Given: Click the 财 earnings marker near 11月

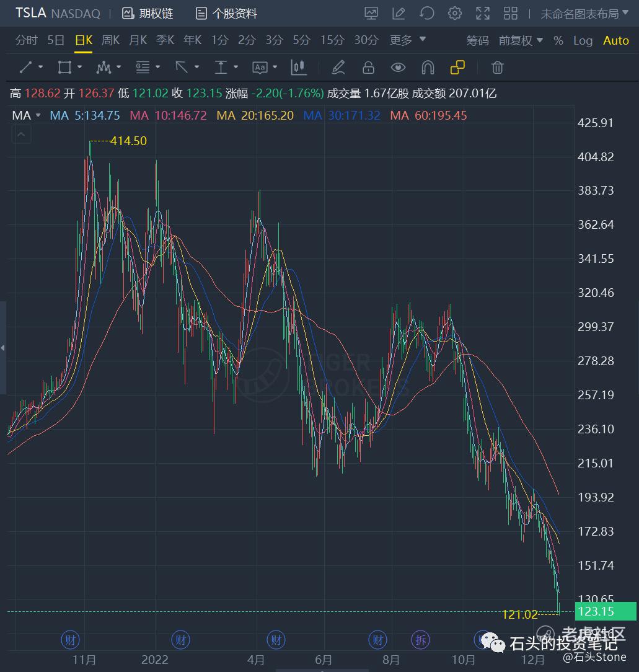Looking at the screenshot, I should 71,640.
